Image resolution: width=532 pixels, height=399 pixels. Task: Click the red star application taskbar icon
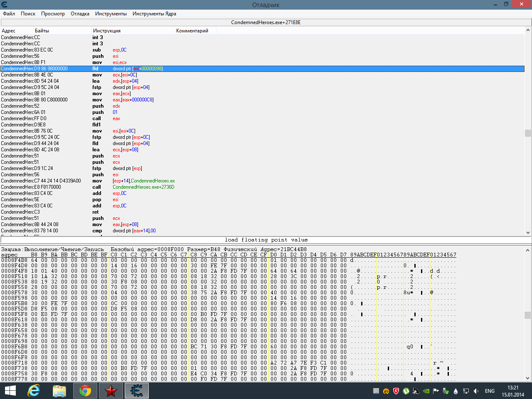pos(111,391)
